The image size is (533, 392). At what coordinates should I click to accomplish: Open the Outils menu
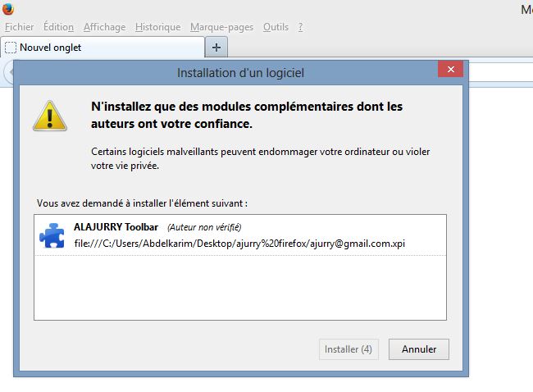(276, 27)
